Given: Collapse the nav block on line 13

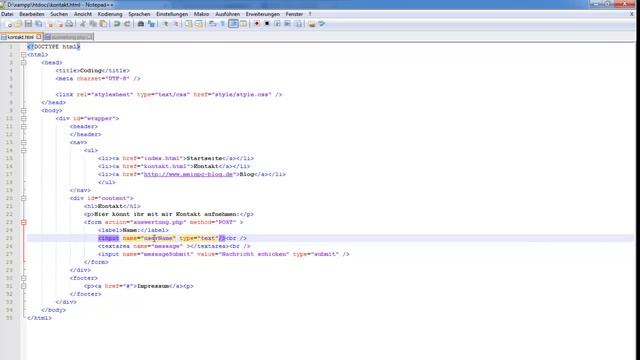Looking at the screenshot, I should 24,142.
